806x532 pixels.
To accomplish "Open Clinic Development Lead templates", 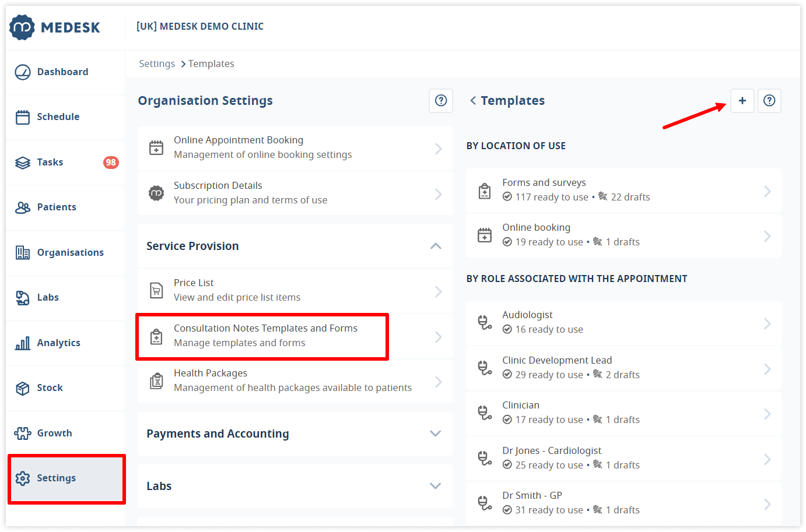I will click(x=623, y=368).
